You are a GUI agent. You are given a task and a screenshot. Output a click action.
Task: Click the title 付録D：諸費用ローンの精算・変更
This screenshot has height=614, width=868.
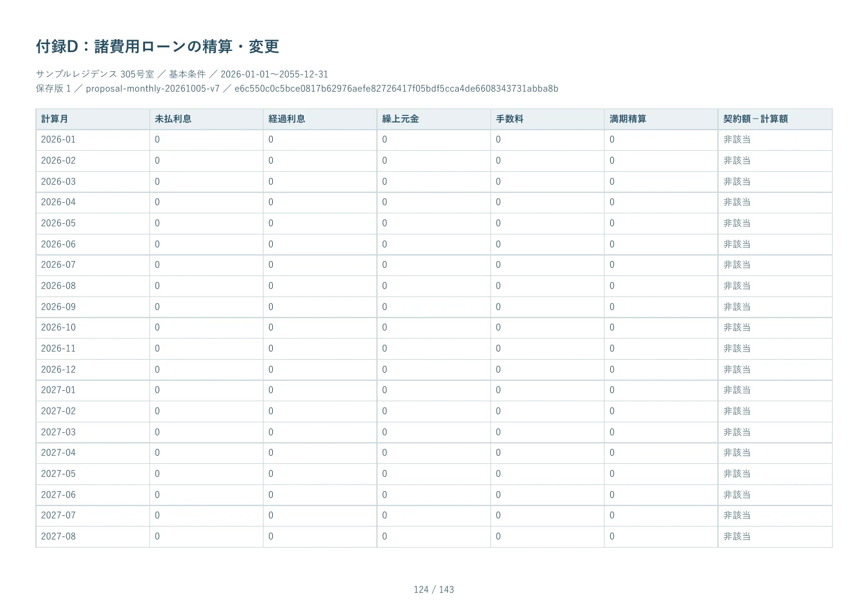coord(157,47)
